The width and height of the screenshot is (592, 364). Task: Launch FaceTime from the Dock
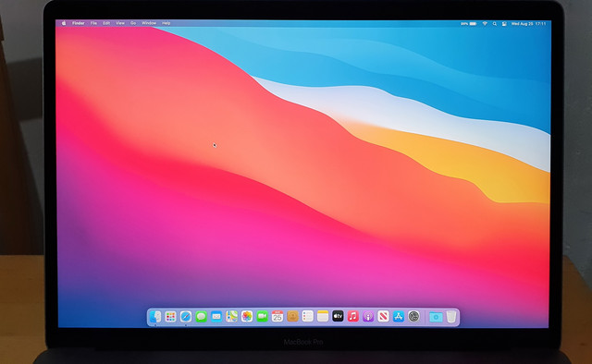[262, 317]
